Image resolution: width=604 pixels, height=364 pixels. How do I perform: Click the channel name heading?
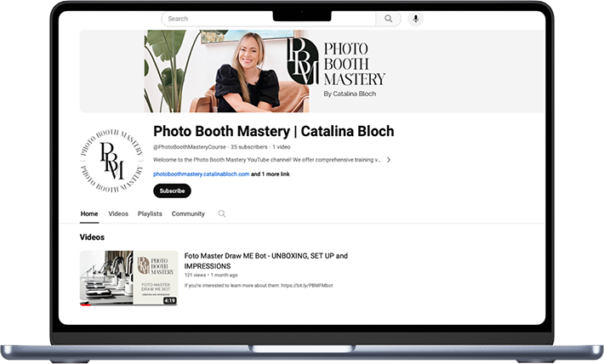click(273, 131)
